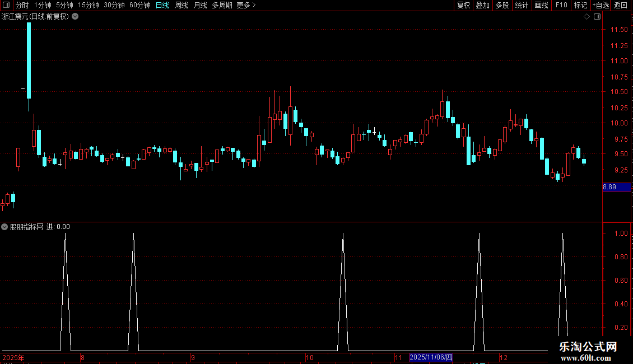Open the 画线 drawing tools
The image size is (633, 364).
click(x=541, y=5)
